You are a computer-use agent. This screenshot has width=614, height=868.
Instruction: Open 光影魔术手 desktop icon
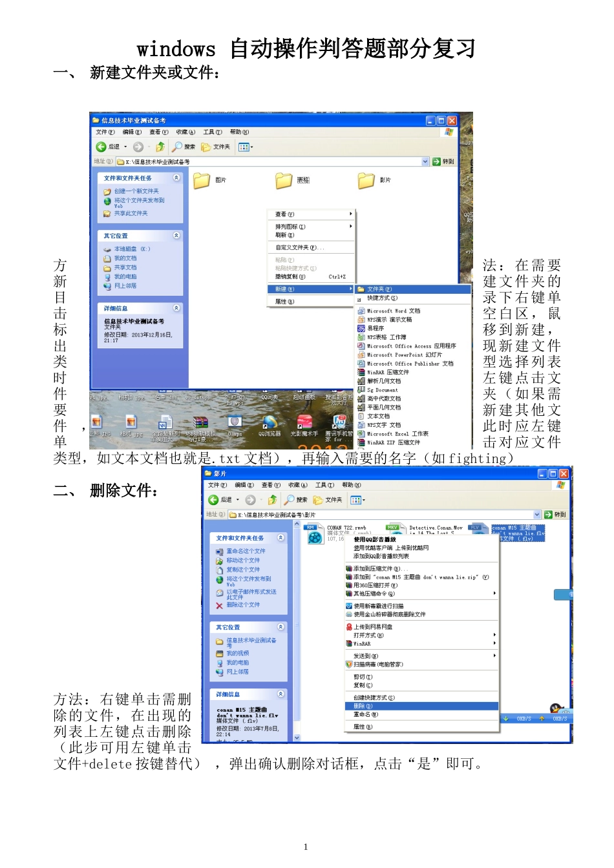304,426
